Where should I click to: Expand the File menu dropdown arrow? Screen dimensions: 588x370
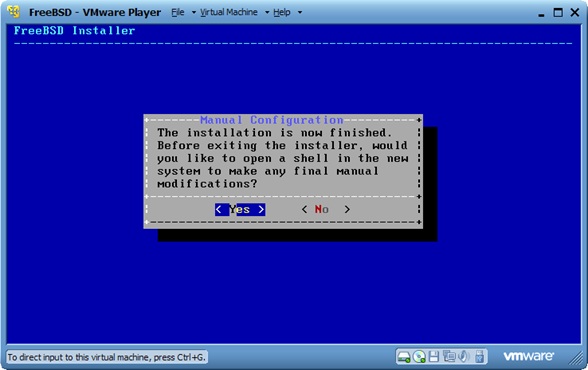click(194, 12)
